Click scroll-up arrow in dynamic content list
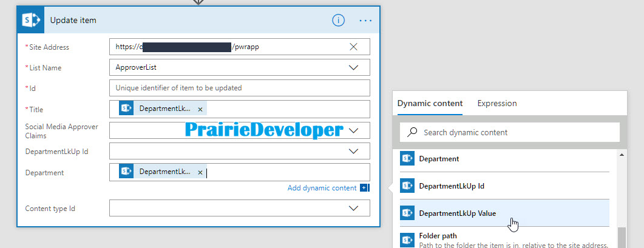This screenshot has width=644, height=248. tap(622, 155)
